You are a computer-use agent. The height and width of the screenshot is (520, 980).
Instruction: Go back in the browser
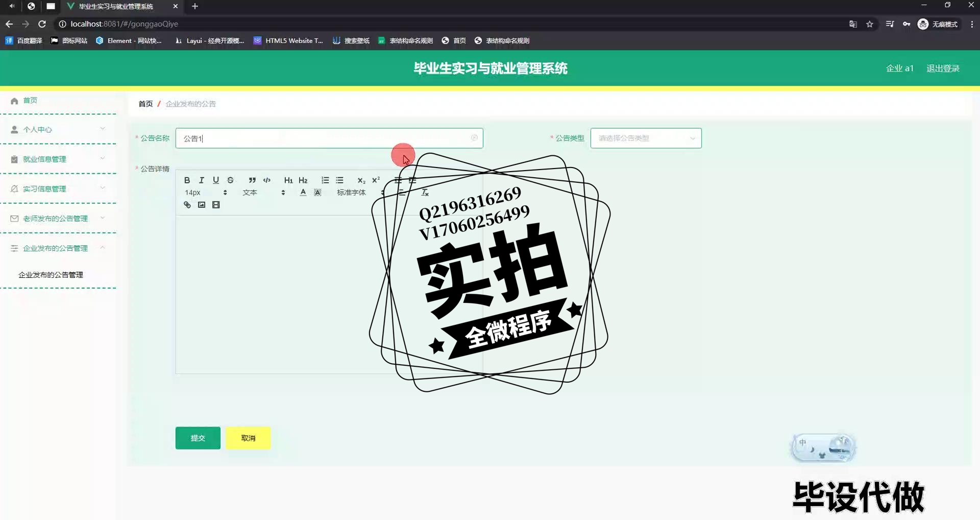tap(9, 24)
